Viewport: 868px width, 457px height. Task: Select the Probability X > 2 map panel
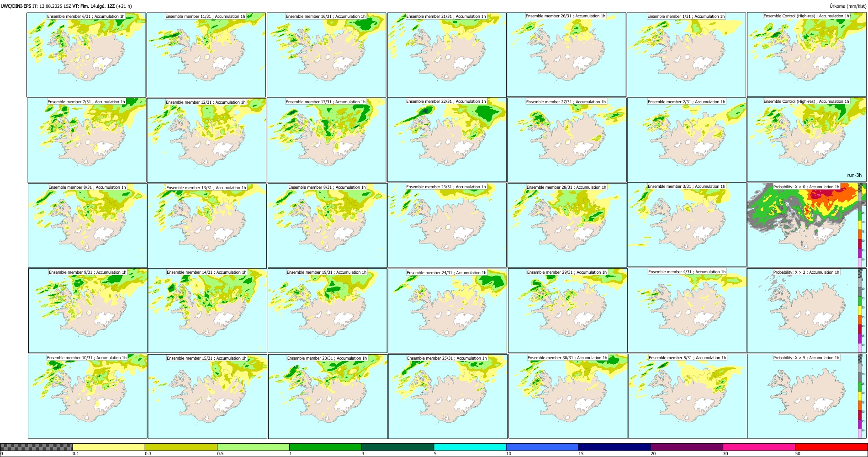pos(807,310)
